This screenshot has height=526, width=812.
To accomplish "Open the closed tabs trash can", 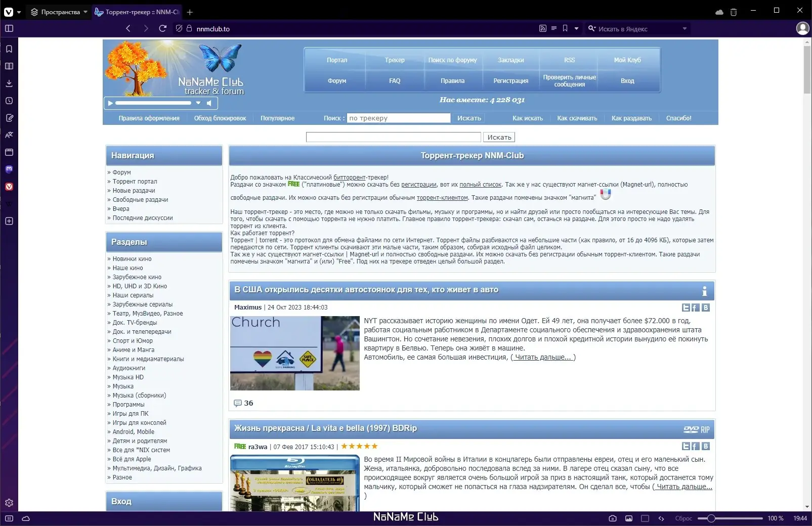I will (734, 12).
